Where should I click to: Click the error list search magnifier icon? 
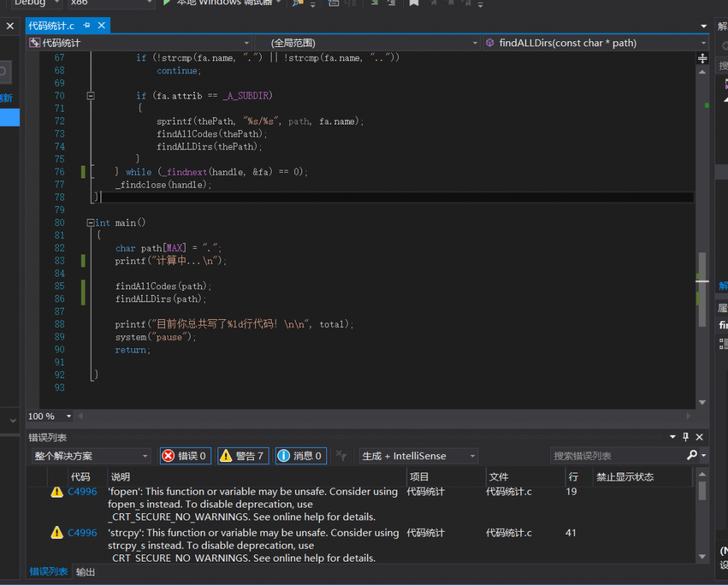click(692, 456)
